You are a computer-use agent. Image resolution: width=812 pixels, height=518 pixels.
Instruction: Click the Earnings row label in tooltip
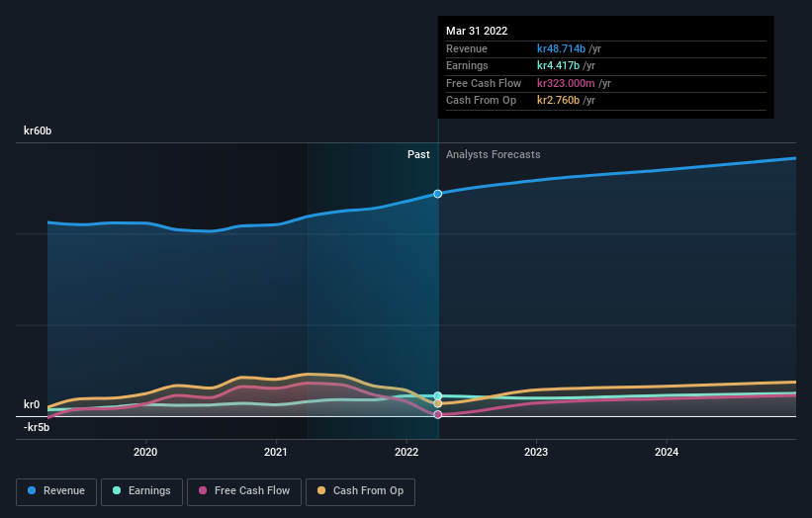[467, 65]
